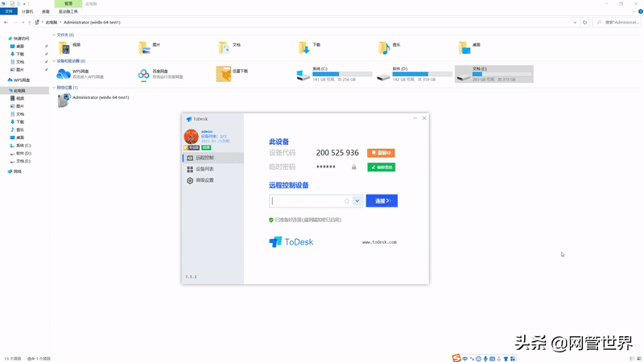The image size is (644, 362).
Task: Open the 图片 folder in Explorer
Action: point(150,47)
